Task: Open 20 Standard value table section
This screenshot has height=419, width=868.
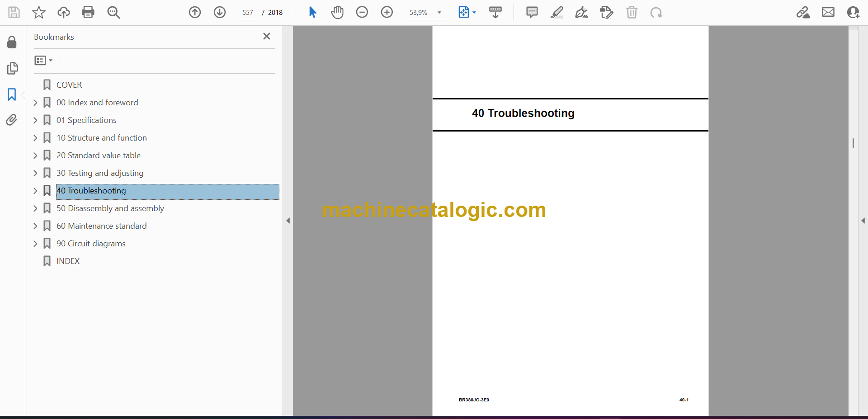Action: (99, 155)
